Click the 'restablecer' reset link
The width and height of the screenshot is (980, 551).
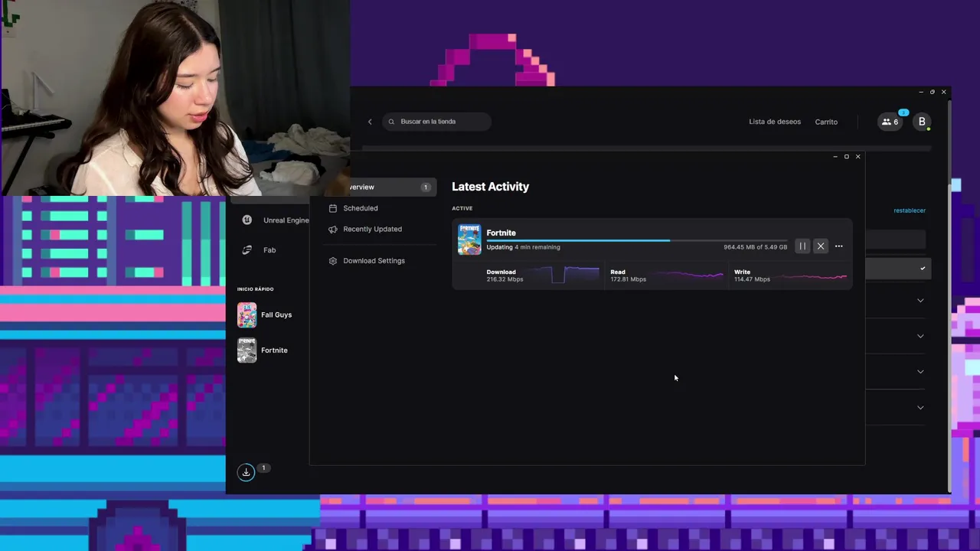point(910,210)
